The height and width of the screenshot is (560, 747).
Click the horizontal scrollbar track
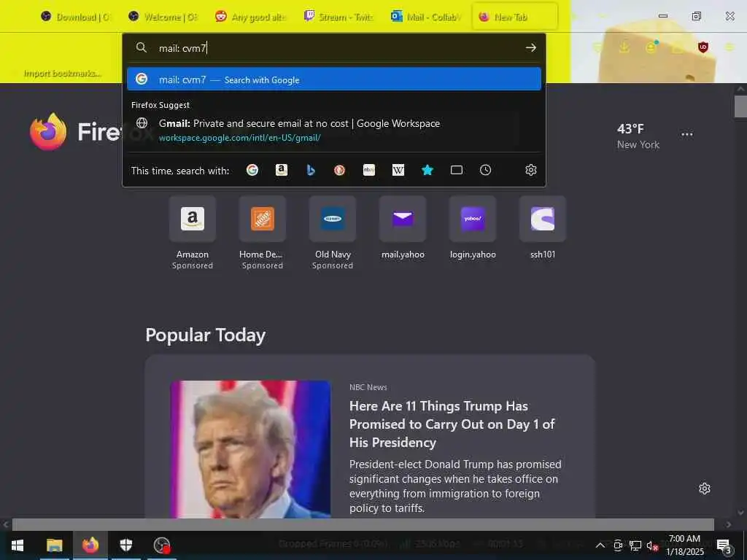(x=363, y=524)
